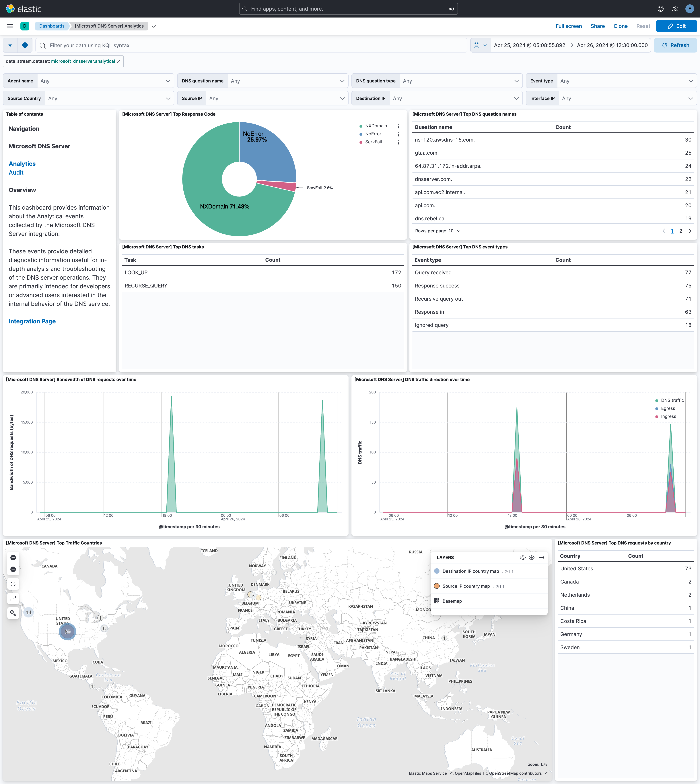This screenshot has height=784, width=700.
Task: Hide all layers using the eye-slash icon
Action: pyautogui.click(x=523, y=557)
